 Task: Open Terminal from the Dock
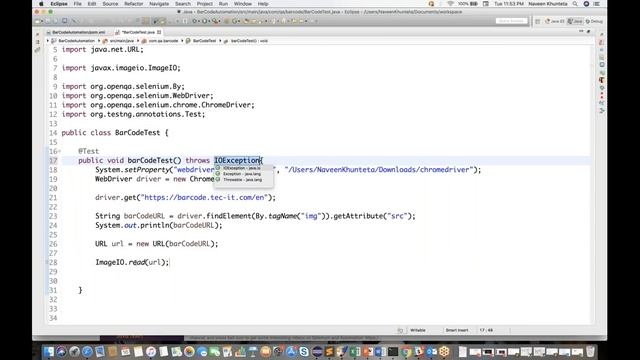click(x=393, y=351)
